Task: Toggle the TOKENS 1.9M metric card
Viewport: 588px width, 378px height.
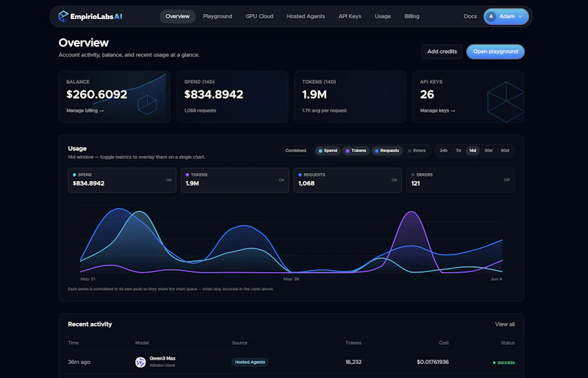Action: coord(234,180)
